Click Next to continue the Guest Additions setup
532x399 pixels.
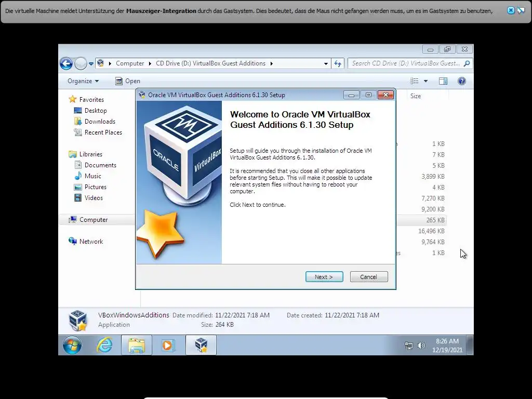(x=324, y=277)
